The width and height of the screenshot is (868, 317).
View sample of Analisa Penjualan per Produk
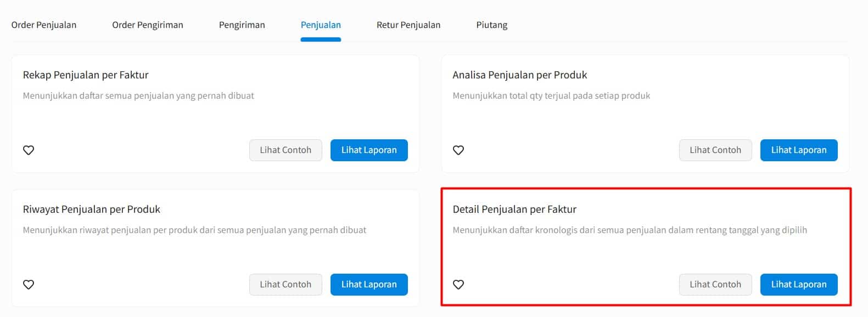pyautogui.click(x=715, y=150)
